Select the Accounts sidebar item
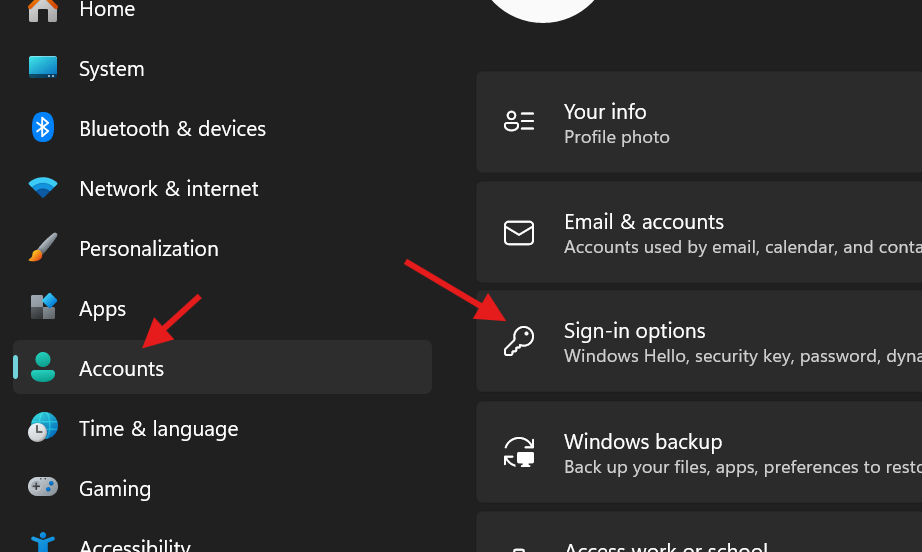 point(121,369)
